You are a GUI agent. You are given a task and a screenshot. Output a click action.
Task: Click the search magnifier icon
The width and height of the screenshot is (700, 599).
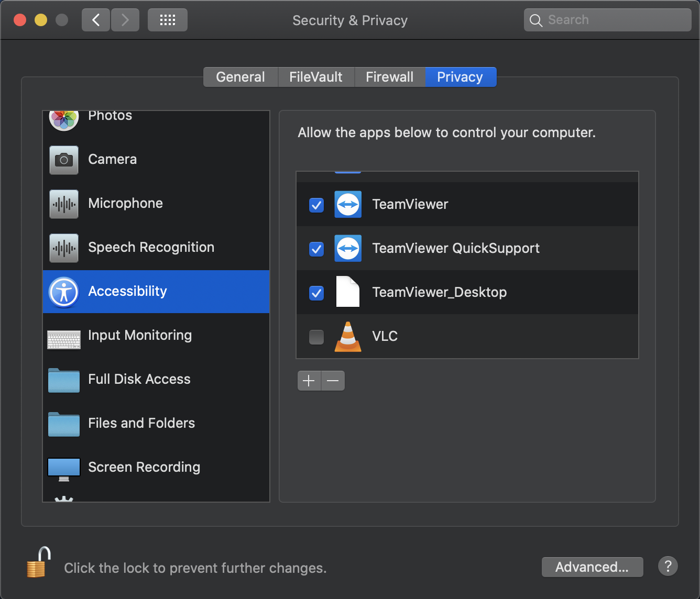point(535,20)
